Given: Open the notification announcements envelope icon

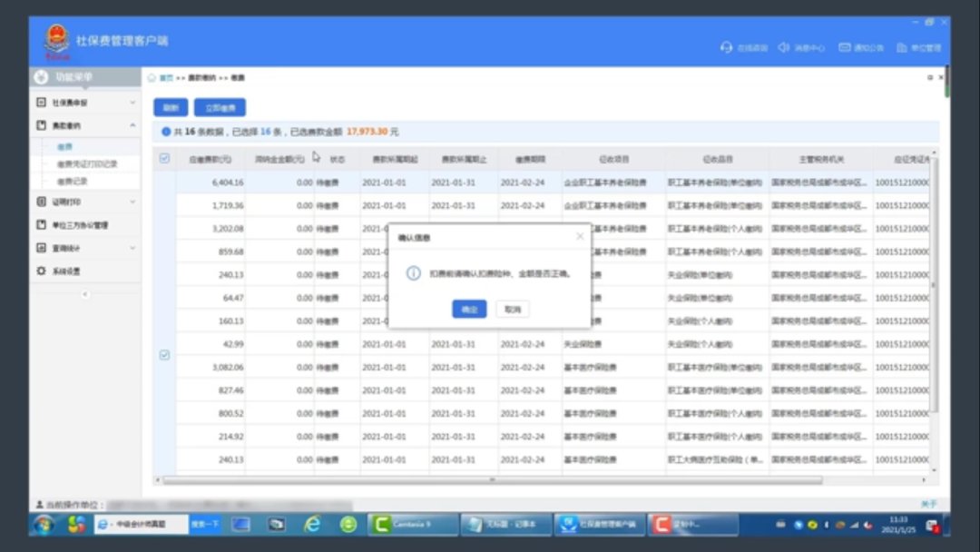Looking at the screenshot, I should tap(845, 47).
